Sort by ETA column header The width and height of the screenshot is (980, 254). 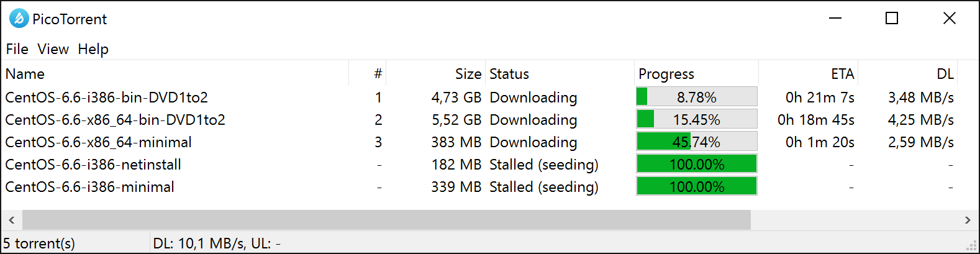pyautogui.click(x=808, y=74)
